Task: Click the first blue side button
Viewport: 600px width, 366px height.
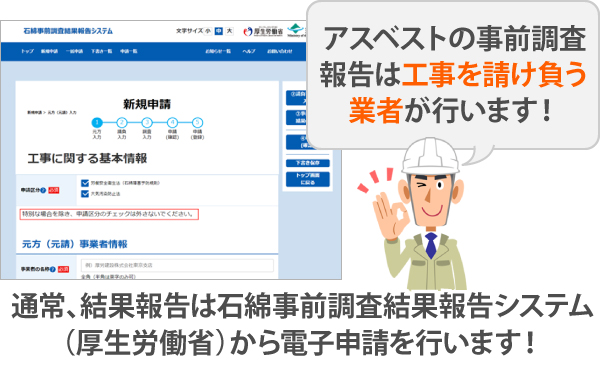Action: (x=297, y=98)
